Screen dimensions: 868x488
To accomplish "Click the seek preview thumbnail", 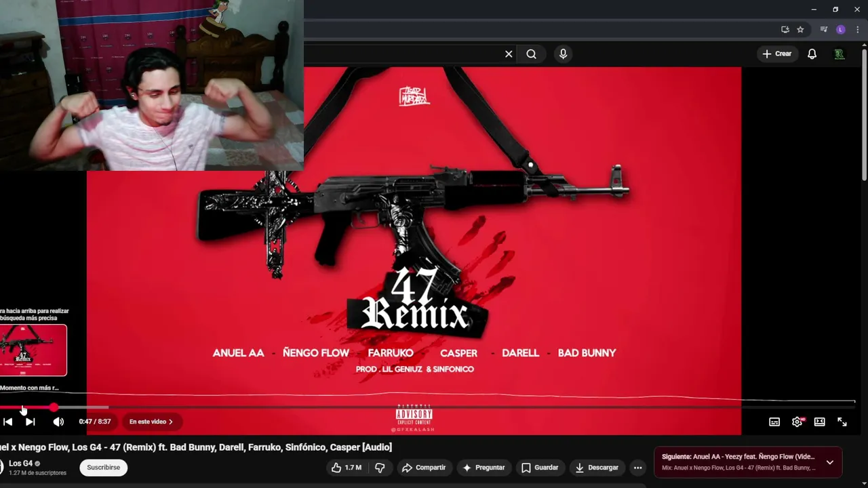I will (33, 350).
